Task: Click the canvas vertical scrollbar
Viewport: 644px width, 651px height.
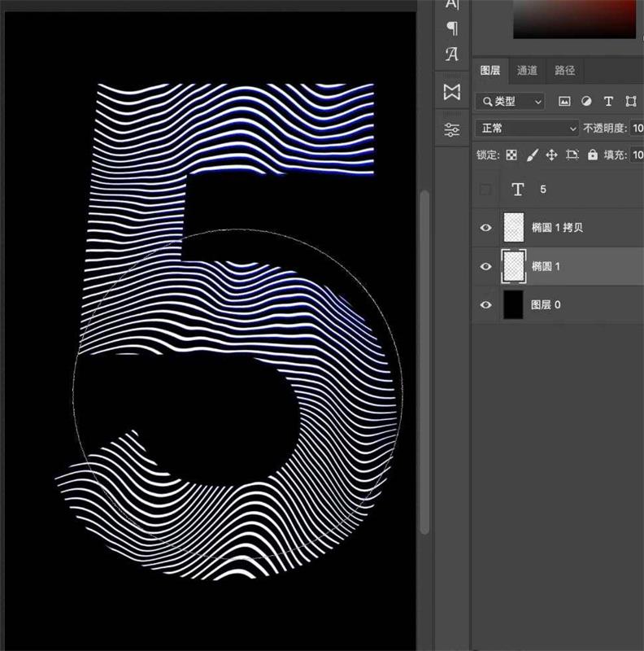Action: 424,362
